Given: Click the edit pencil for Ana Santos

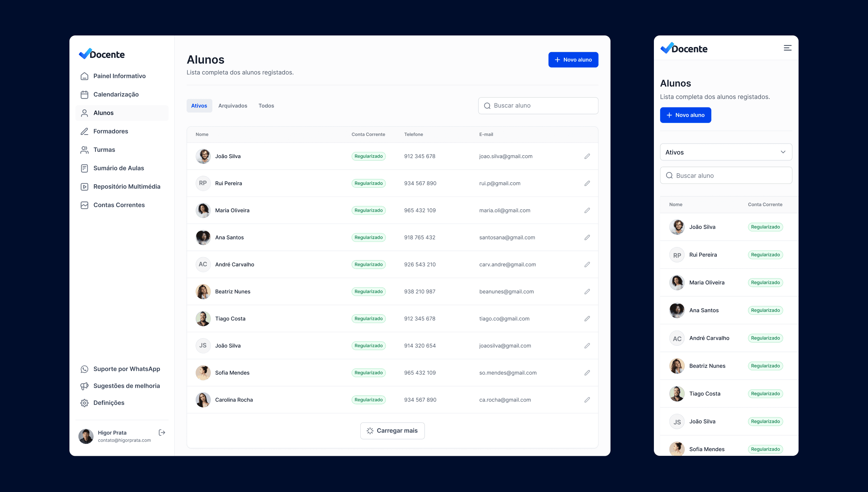Looking at the screenshot, I should coord(587,237).
